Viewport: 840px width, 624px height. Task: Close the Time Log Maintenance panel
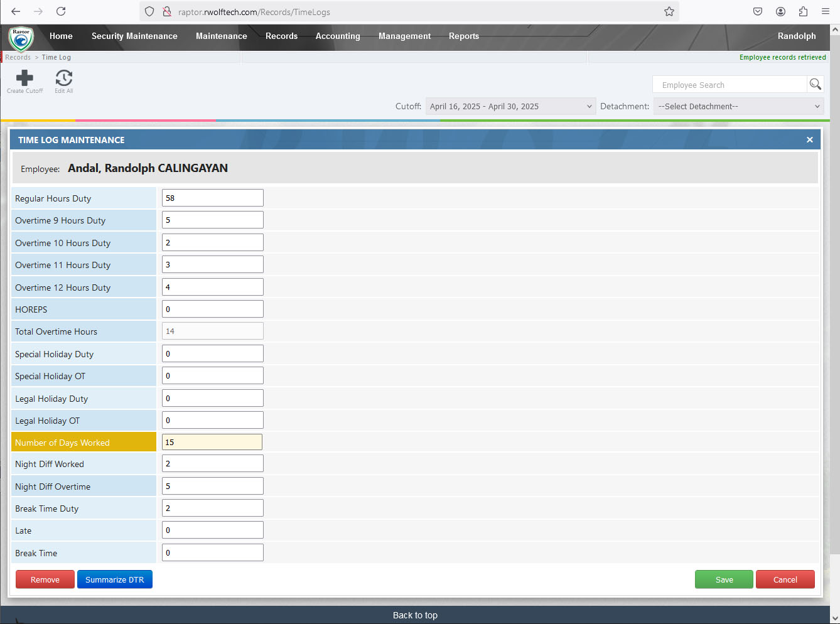809,140
